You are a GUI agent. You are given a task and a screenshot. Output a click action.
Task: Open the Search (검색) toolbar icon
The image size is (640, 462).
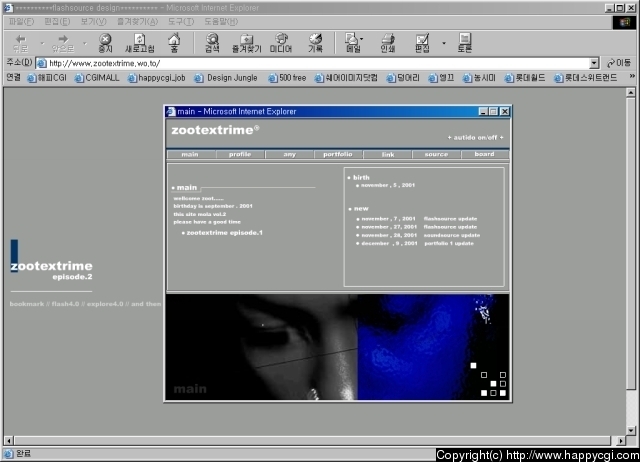[212, 43]
